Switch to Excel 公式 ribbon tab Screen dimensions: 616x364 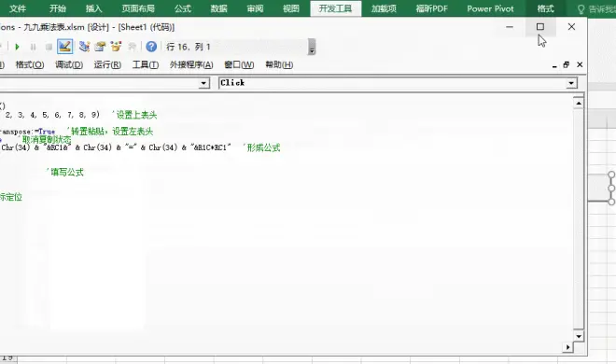(183, 8)
